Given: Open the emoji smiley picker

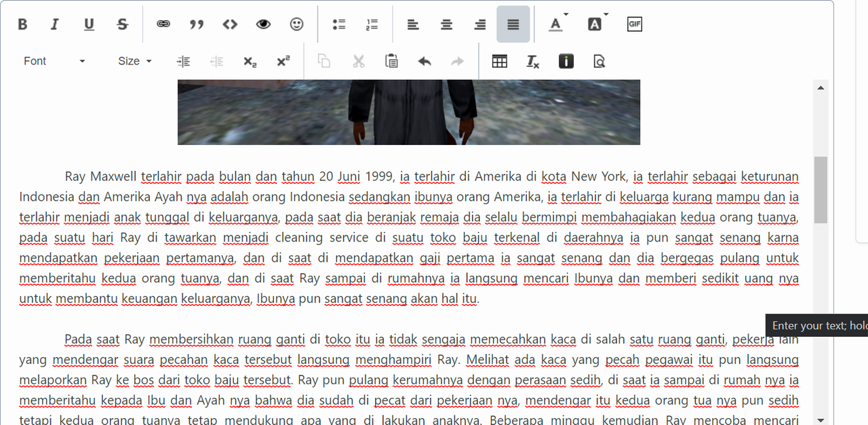Looking at the screenshot, I should pos(297,24).
